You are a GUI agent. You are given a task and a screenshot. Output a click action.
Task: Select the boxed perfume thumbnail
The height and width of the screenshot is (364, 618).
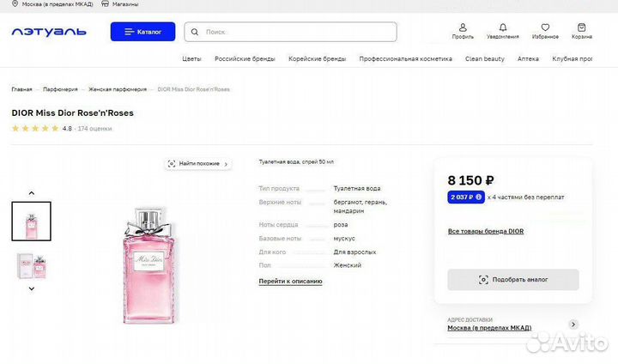click(x=32, y=266)
